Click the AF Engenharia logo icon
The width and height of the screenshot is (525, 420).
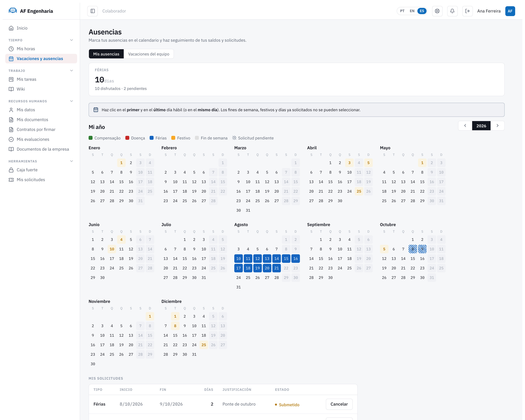[x=13, y=11]
